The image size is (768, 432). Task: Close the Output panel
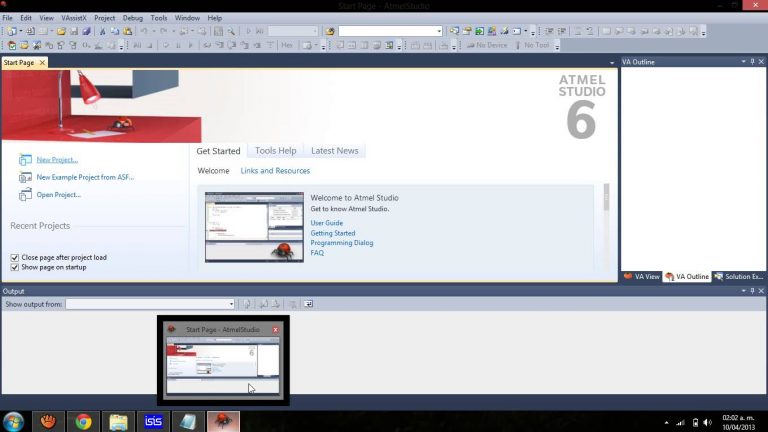click(761, 291)
